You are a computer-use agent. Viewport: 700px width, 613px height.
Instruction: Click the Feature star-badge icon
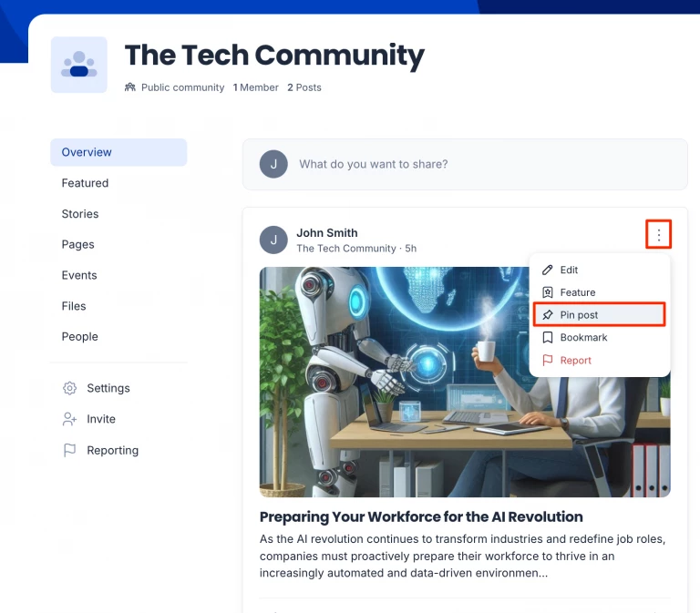(547, 292)
